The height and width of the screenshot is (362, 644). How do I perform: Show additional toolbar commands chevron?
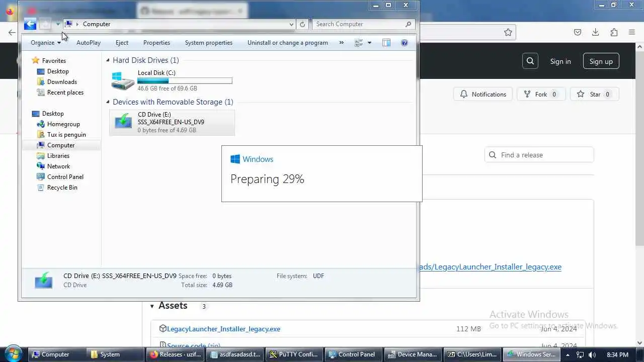tap(342, 43)
